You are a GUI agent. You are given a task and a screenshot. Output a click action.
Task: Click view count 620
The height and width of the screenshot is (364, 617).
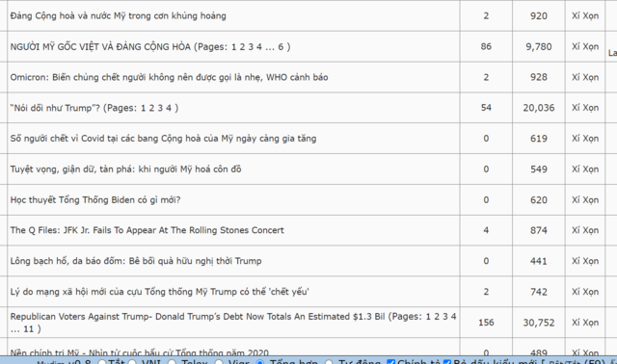(539, 199)
